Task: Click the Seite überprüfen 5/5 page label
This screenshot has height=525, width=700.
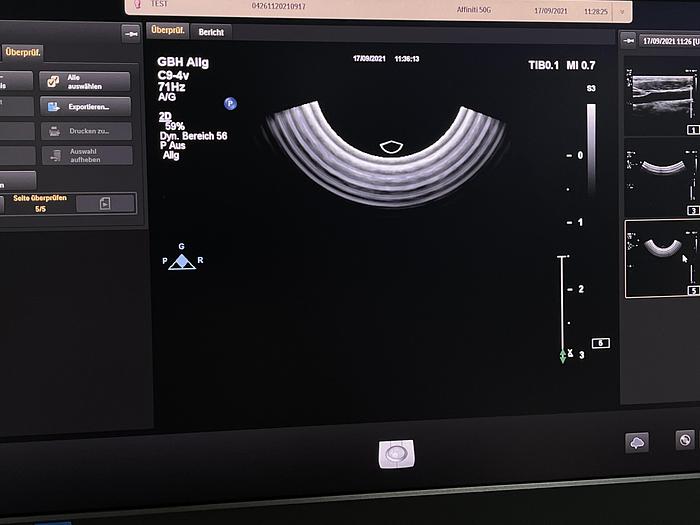Action: point(40,203)
